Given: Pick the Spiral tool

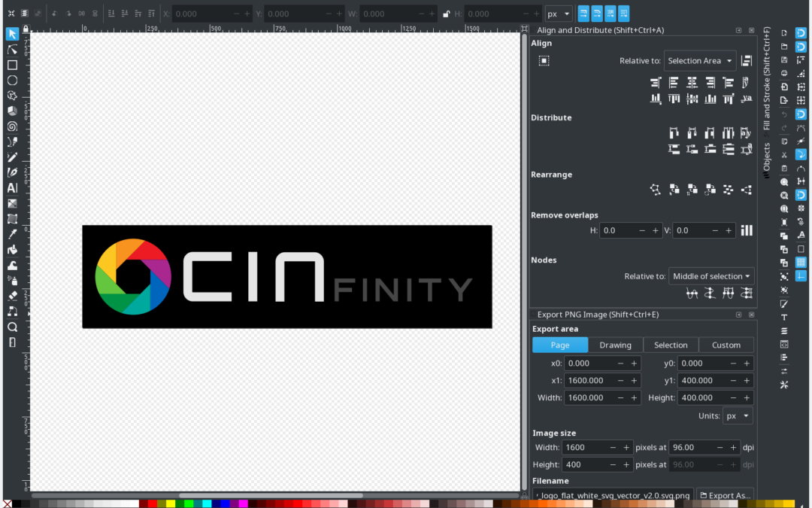Looking at the screenshot, I should tap(12, 126).
